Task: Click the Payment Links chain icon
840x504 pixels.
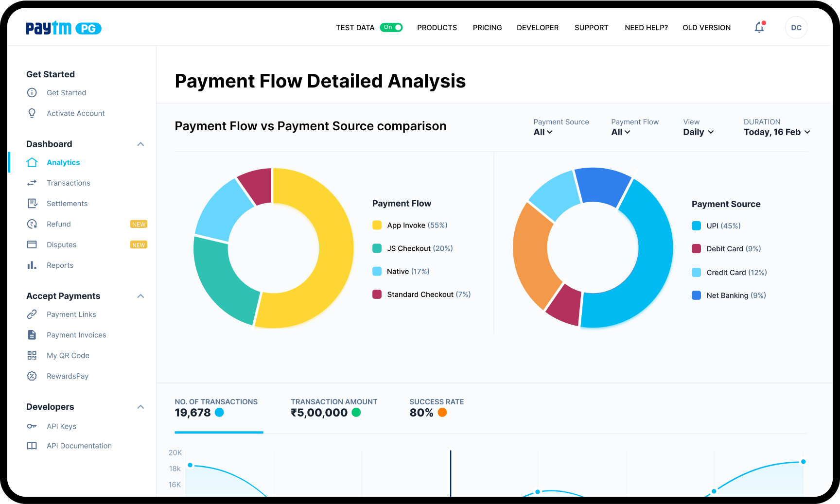Action: [32, 314]
